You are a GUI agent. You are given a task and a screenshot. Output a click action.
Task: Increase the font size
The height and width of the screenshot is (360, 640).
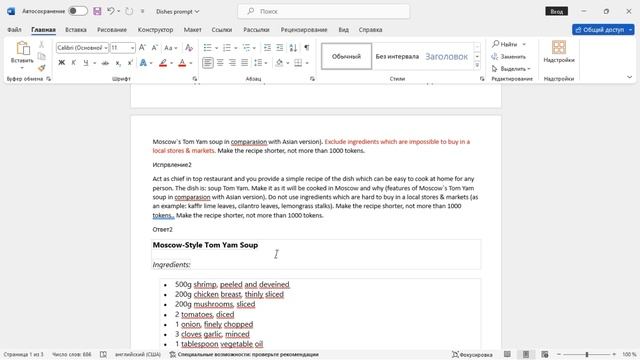142,48
